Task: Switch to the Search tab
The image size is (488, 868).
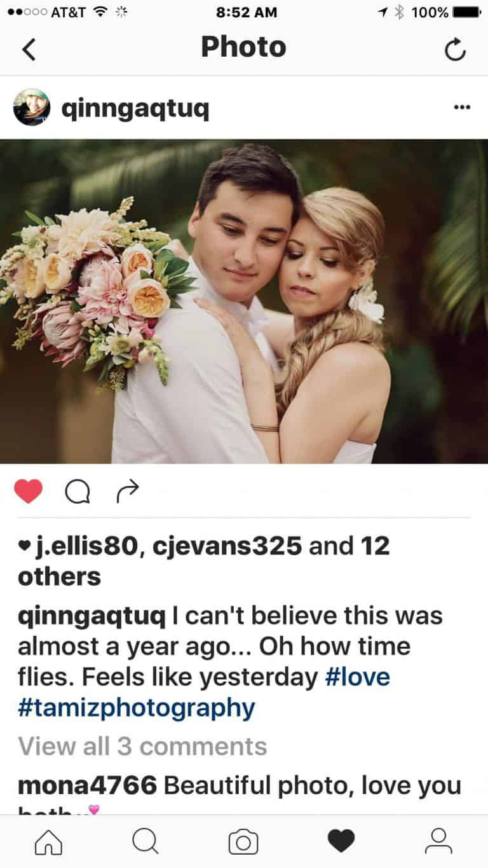Action: click(x=146, y=842)
